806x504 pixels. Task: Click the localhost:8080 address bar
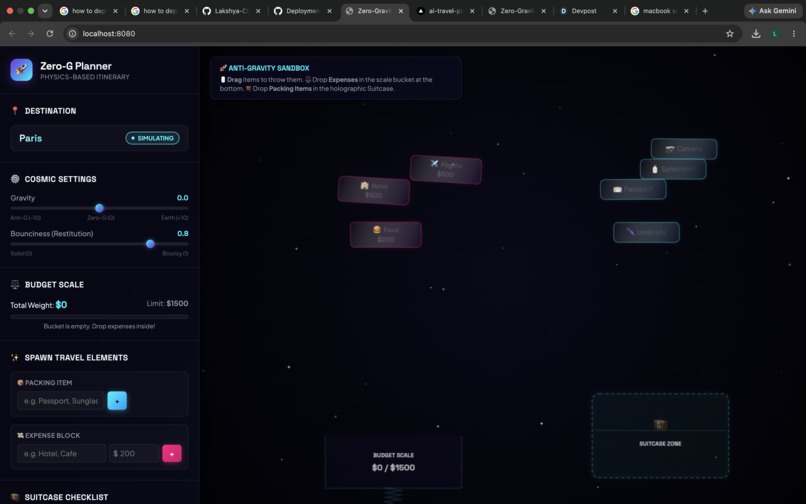coord(401,33)
